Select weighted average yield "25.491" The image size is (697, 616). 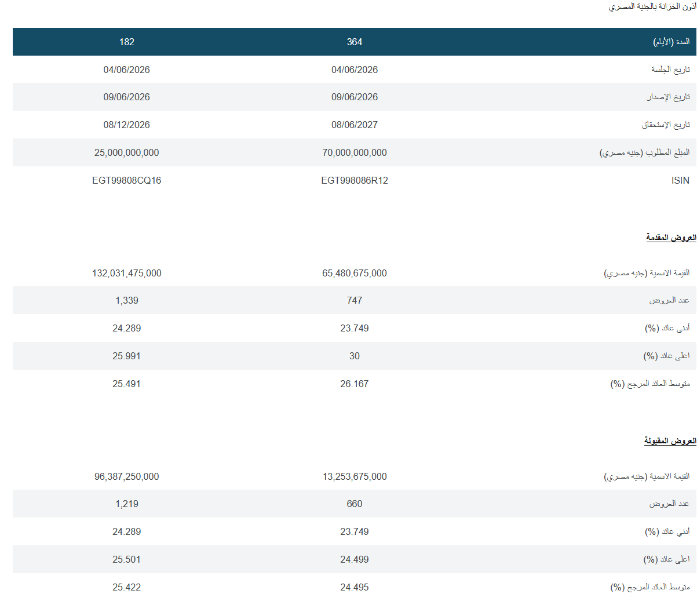point(127,384)
